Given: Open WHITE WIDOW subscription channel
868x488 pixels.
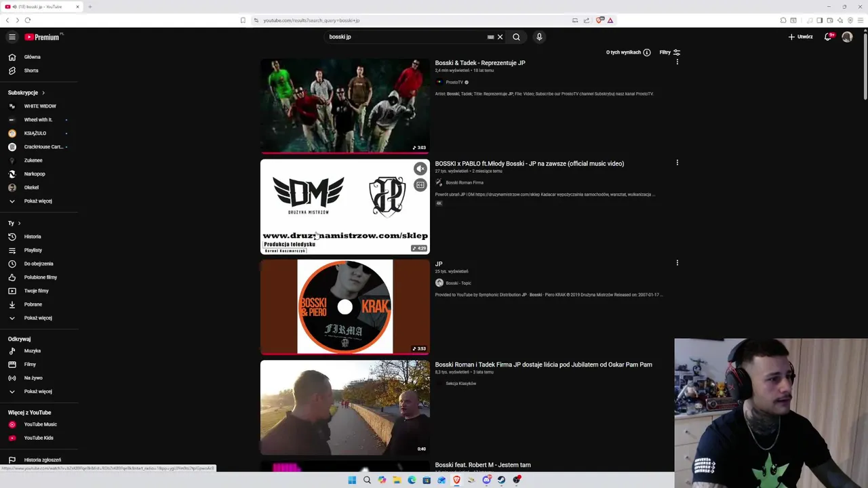Looking at the screenshot, I should point(39,106).
